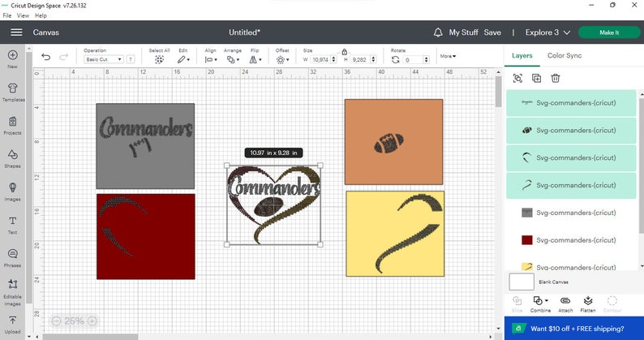
Task: Click the Canvas label
Action: tap(46, 32)
